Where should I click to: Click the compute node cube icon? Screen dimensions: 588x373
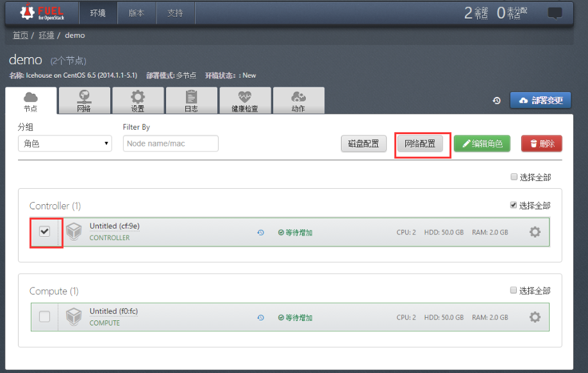[x=74, y=317]
